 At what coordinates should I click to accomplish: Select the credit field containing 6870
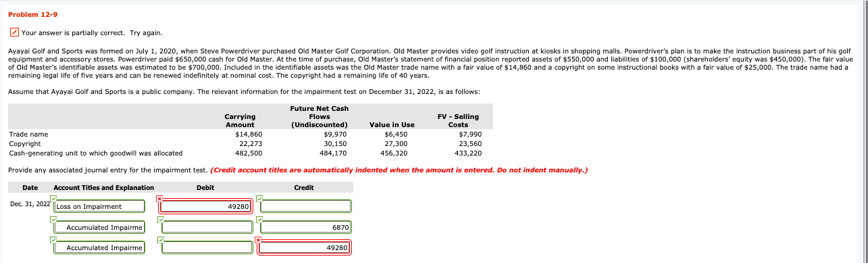point(306,227)
